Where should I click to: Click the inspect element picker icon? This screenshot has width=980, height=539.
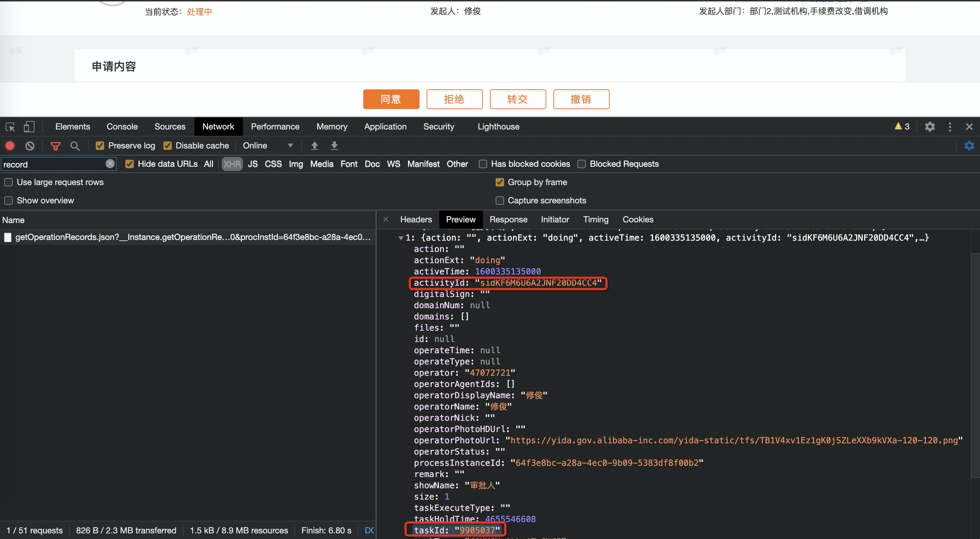point(10,127)
